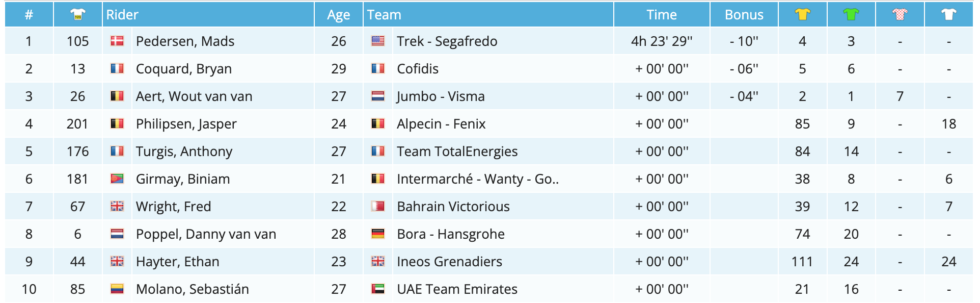Sort by the Age column header

click(x=339, y=15)
